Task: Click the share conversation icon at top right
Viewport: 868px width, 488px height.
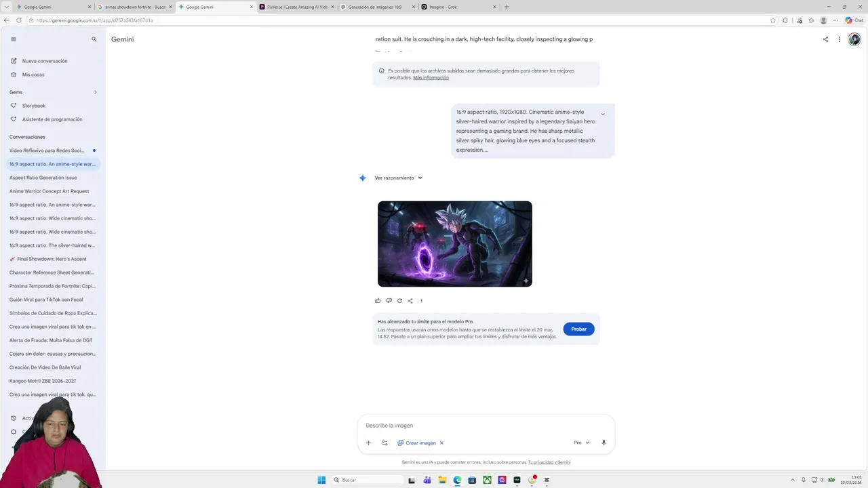Action: [825, 39]
